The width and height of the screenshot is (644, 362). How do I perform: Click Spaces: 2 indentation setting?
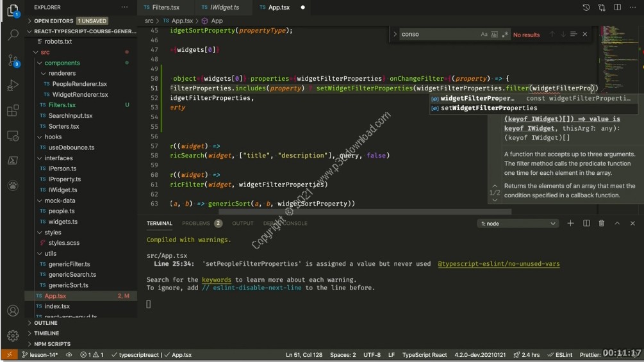[x=343, y=354]
